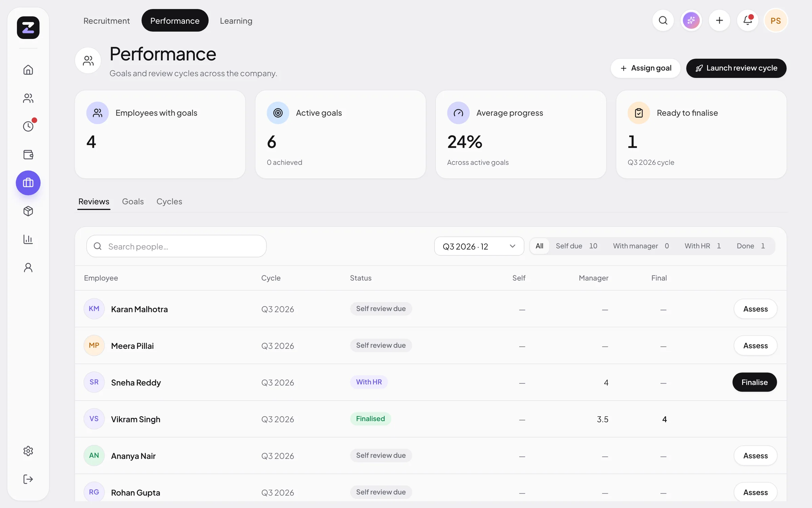This screenshot has height=508, width=812.
Task: Click the Z app logo in sidebar
Action: click(28, 27)
